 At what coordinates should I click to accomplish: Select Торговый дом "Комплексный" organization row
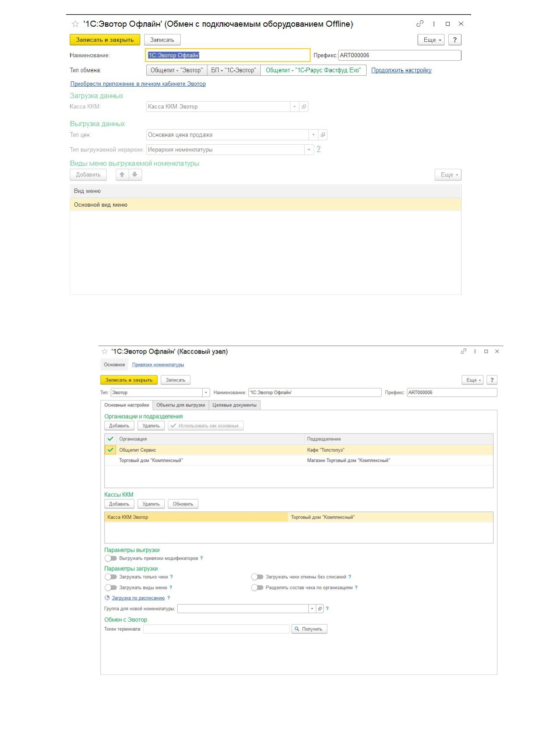pyautogui.click(x=299, y=461)
